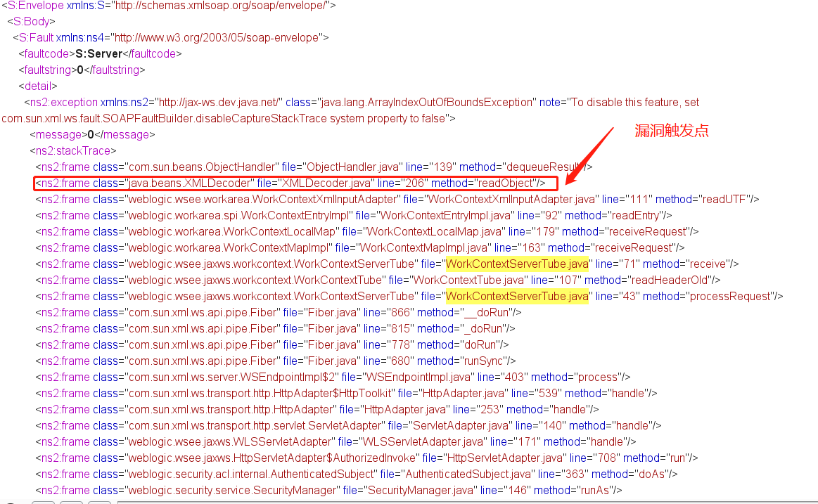Screen dimensions: 818x504
Task: Click the method "processRequest" attribute
Action: 709,296
